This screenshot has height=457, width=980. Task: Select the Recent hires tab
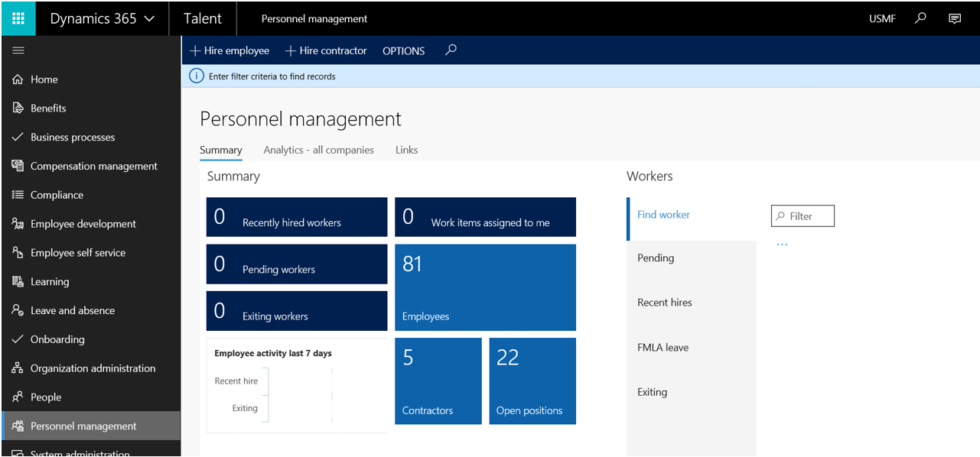692,303
